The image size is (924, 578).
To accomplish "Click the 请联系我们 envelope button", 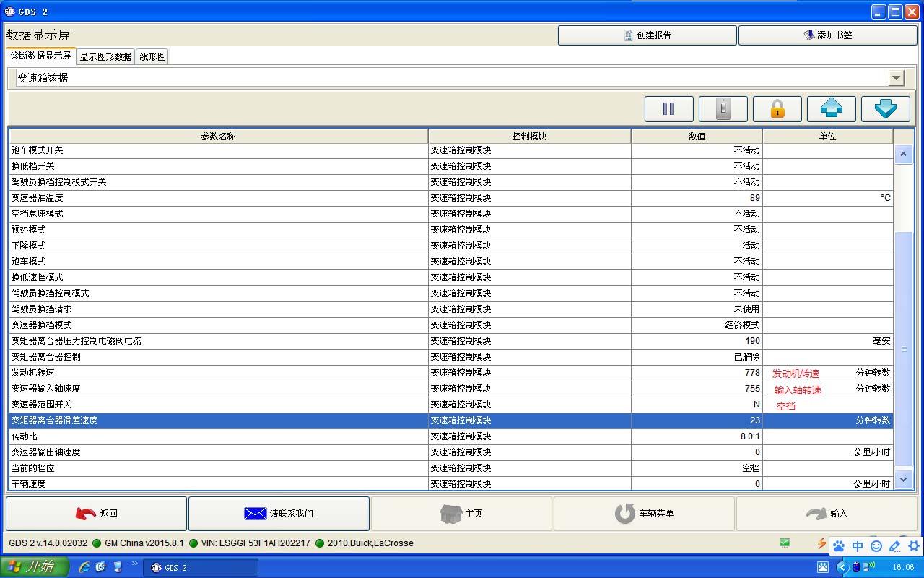I will (x=279, y=514).
